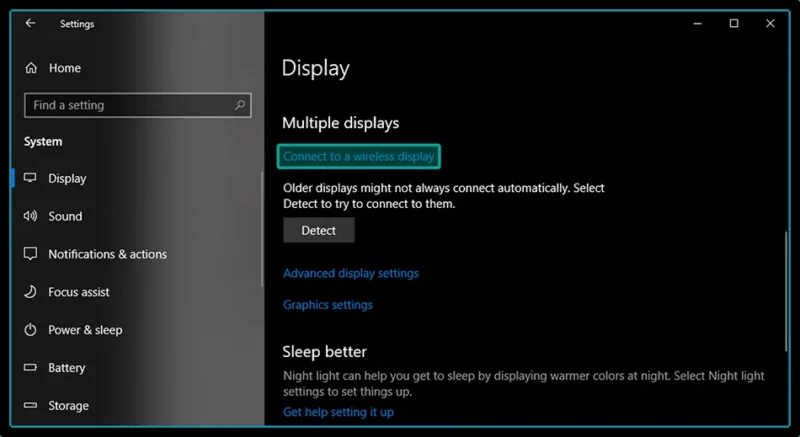Click the main page vertical scrollbar
The height and width of the screenshot is (437, 800).
click(x=786, y=291)
